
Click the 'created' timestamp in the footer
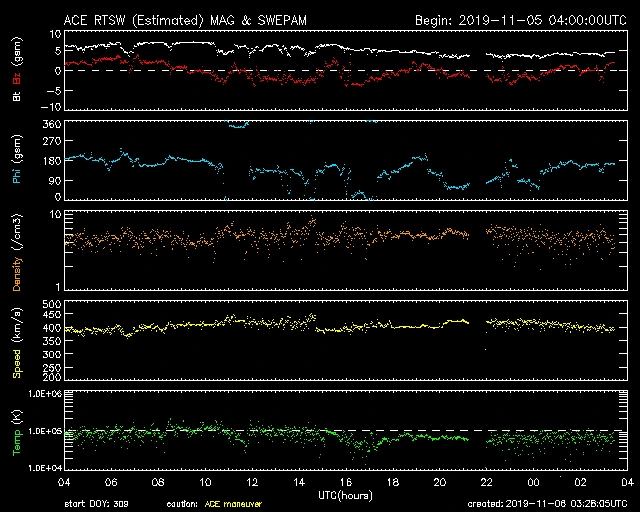(546, 502)
